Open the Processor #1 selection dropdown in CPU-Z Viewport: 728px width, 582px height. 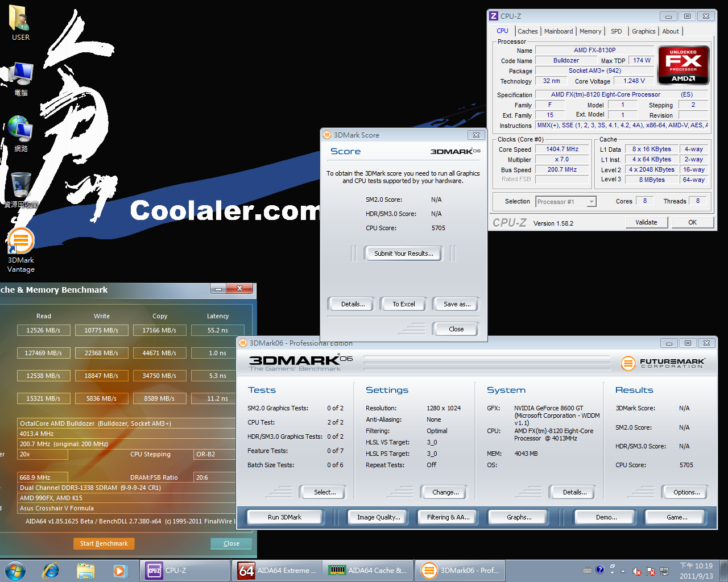[x=565, y=201]
